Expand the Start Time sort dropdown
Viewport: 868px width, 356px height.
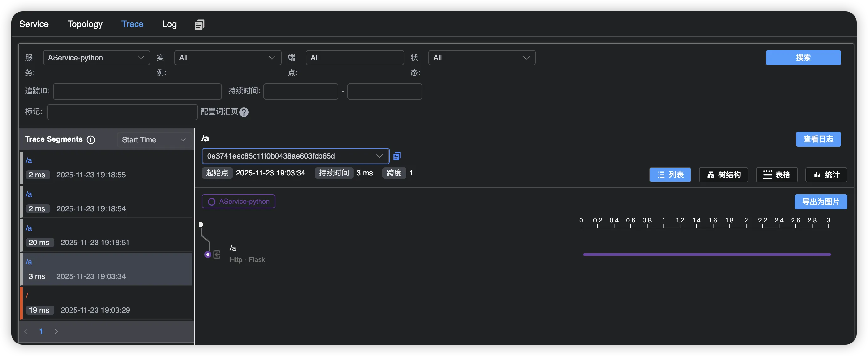154,140
